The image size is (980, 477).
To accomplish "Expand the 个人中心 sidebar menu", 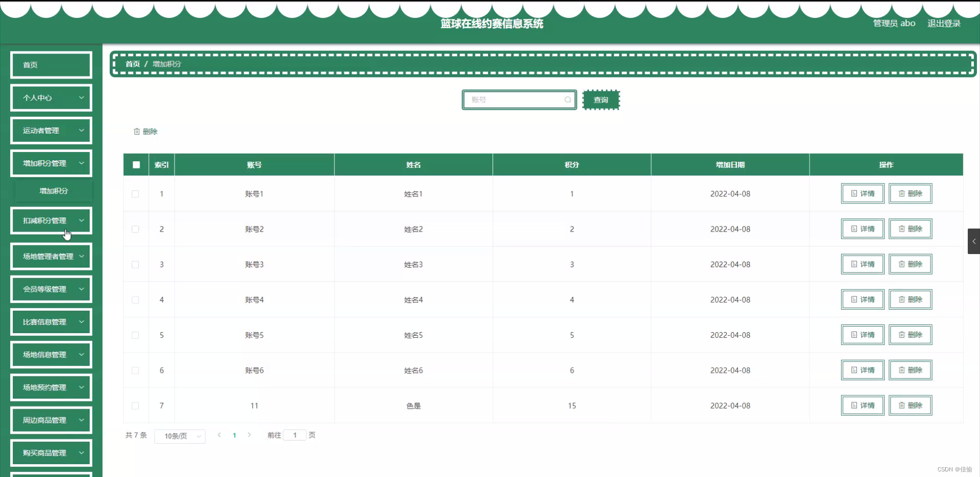I will [51, 97].
